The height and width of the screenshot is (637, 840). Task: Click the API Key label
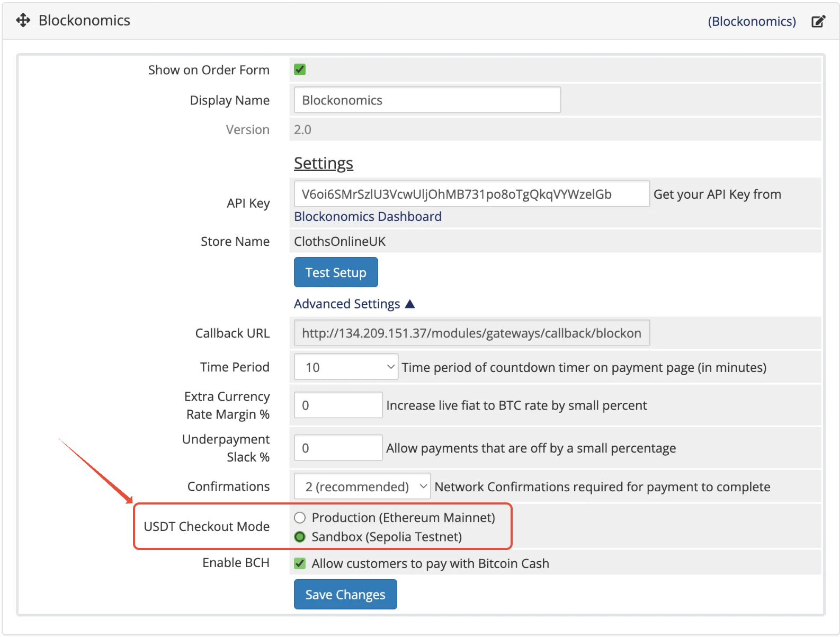(248, 203)
